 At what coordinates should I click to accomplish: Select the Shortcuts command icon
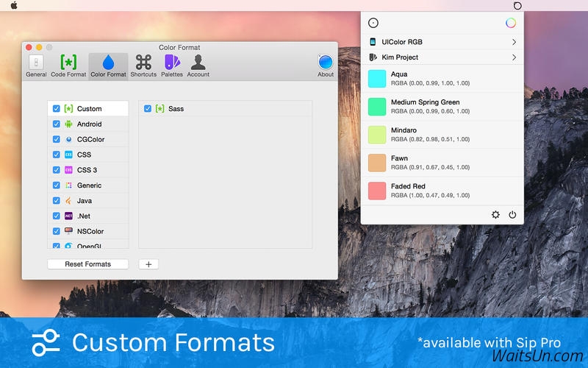tap(143, 63)
